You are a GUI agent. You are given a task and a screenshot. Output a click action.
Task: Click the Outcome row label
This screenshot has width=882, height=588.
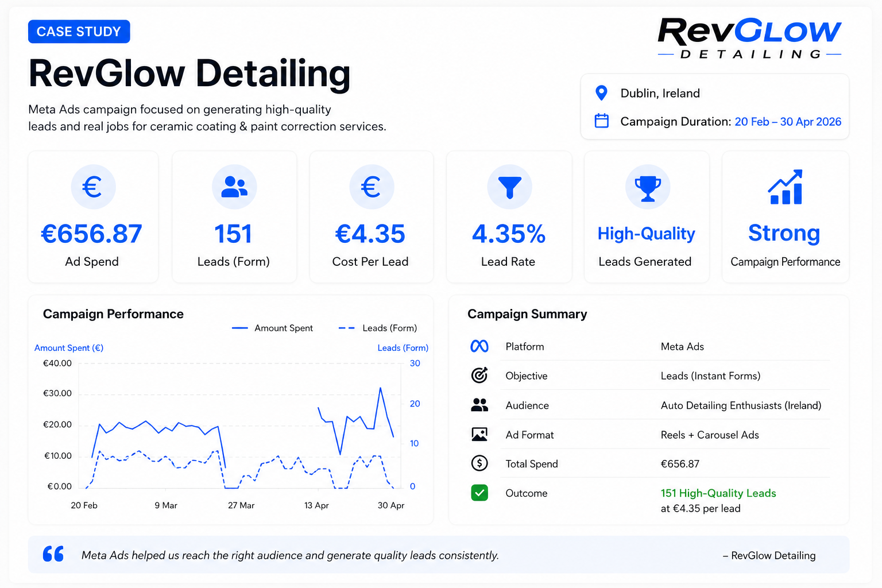click(x=527, y=493)
